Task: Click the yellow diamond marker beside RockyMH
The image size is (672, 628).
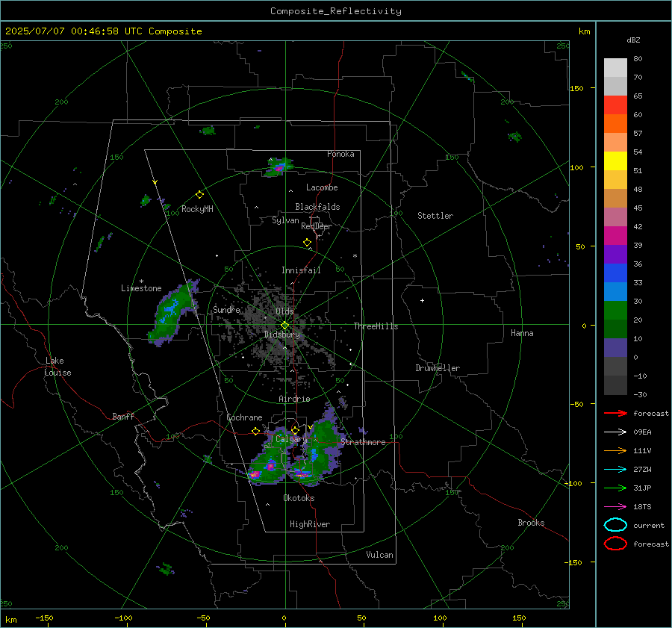Action: click(199, 195)
